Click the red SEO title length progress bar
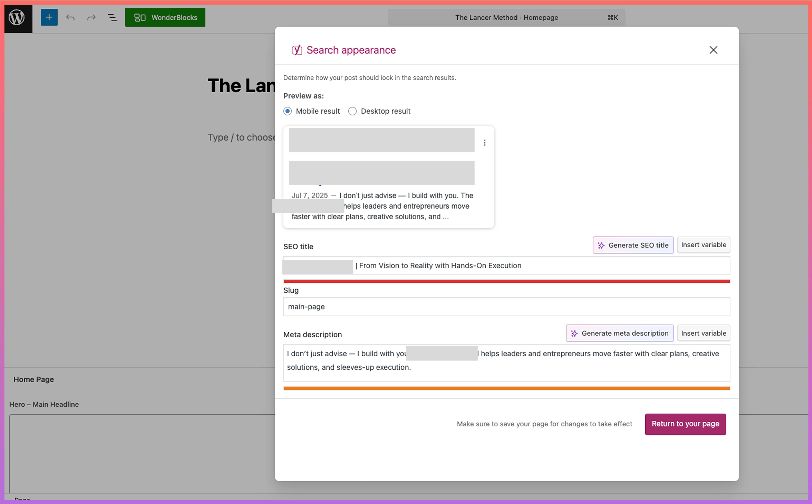The height and width of the screenshot is (504, 812). click(506, 281)
